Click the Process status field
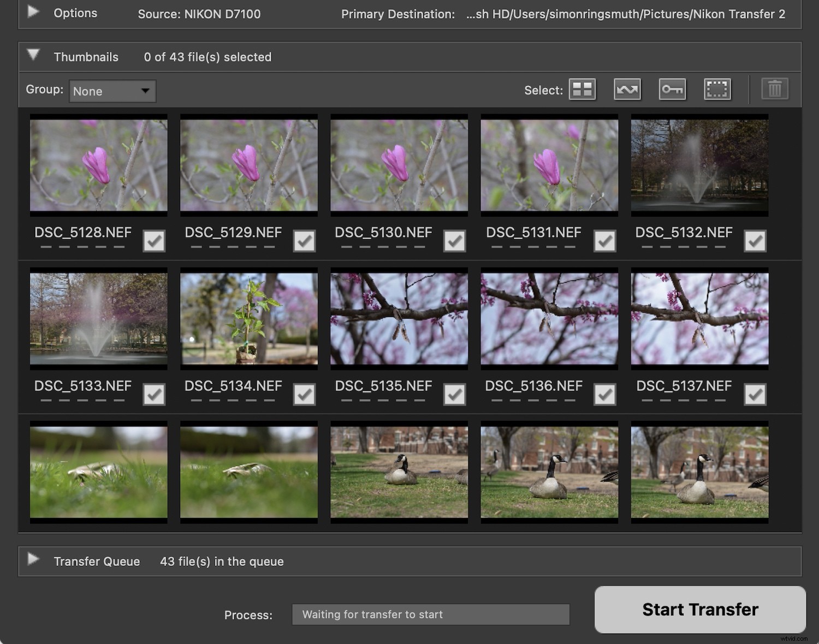 tap(431, 614)
